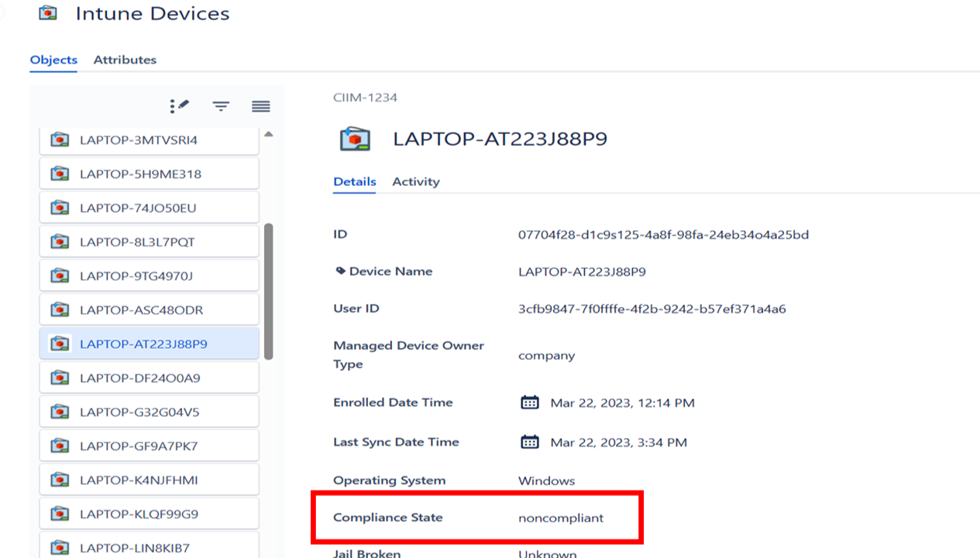The height and width of the screenshot is (558, 980).
Task: Click the ID value 07704f28-d1c9s125
Action: pyautogui.click(x=664, y=235)
